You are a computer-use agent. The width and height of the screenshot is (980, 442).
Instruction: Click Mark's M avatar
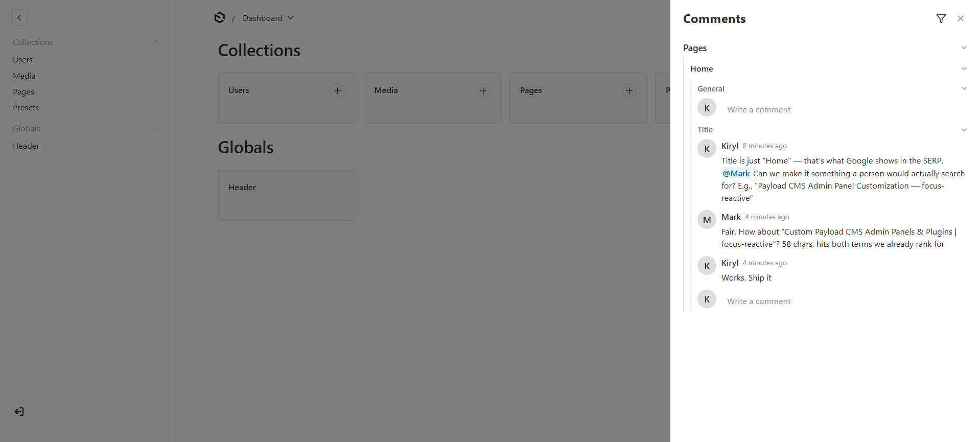(x=707, y=220)
